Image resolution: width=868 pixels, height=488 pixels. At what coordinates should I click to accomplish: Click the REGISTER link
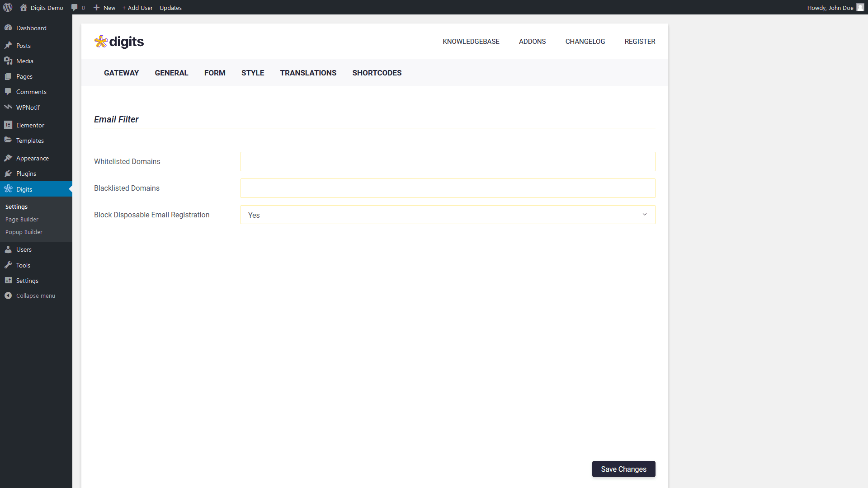click(640, 41)
